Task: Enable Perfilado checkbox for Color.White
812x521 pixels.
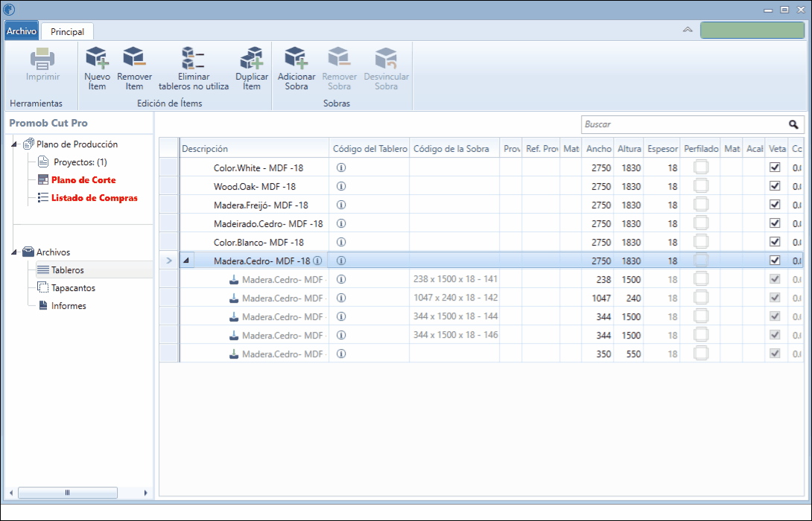Action: pos(701,167)
